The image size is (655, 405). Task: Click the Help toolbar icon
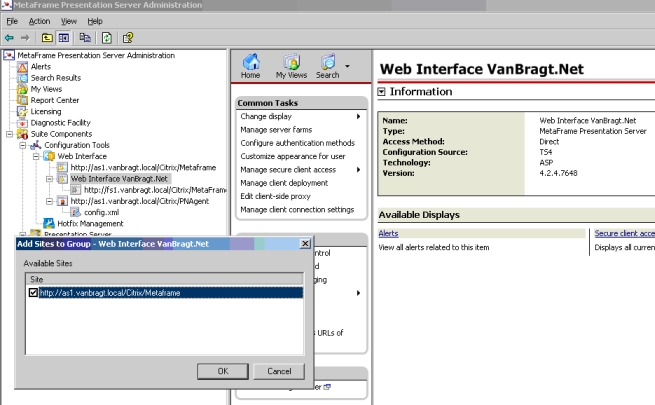coord(128,38)
